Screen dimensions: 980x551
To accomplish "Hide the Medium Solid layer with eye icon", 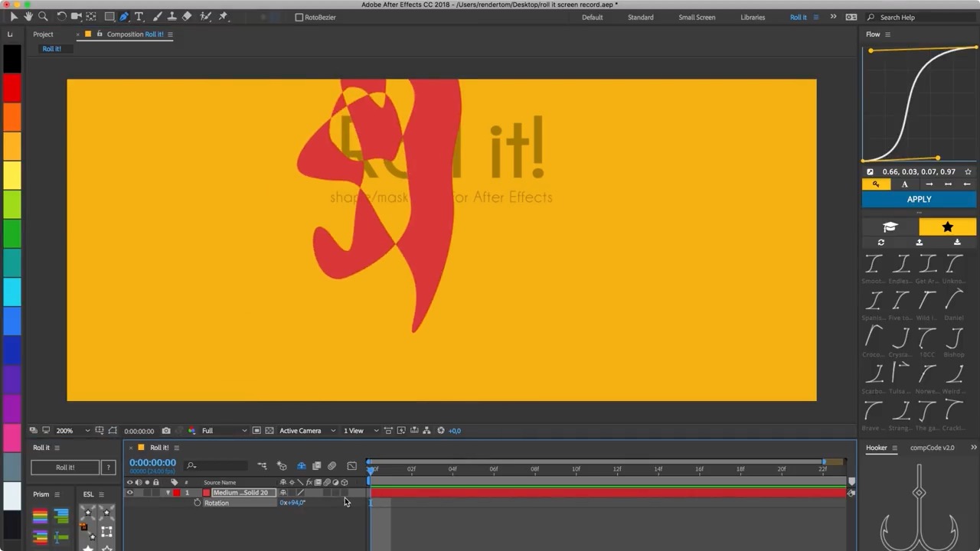I will (x=129, y=493).
